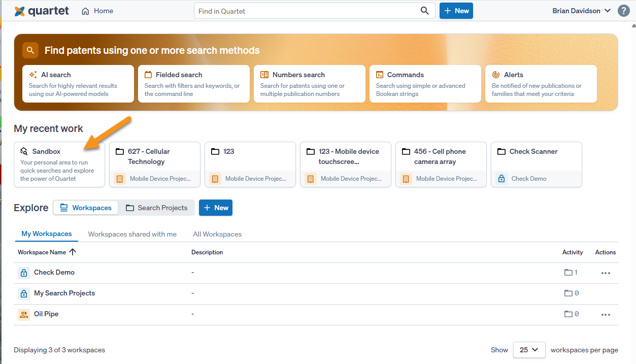Click Displaying 3 of 3 workspaces text
636x364 pixels.
(59, 350)
